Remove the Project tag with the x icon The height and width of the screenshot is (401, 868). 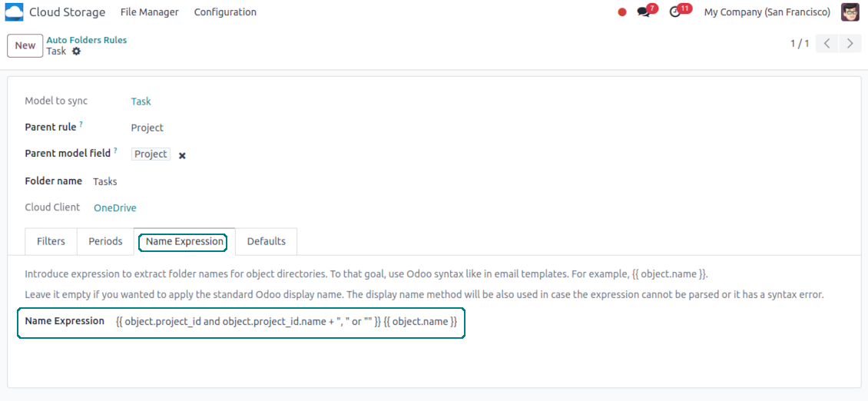coord(182,155)
